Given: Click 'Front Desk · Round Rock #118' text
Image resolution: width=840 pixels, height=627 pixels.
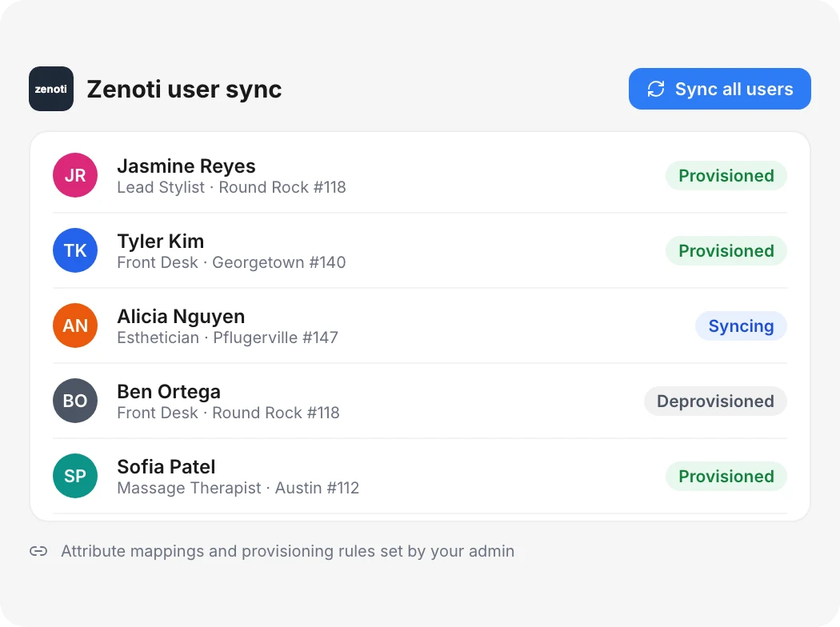Looking at the screenshot, I should 228,413.
